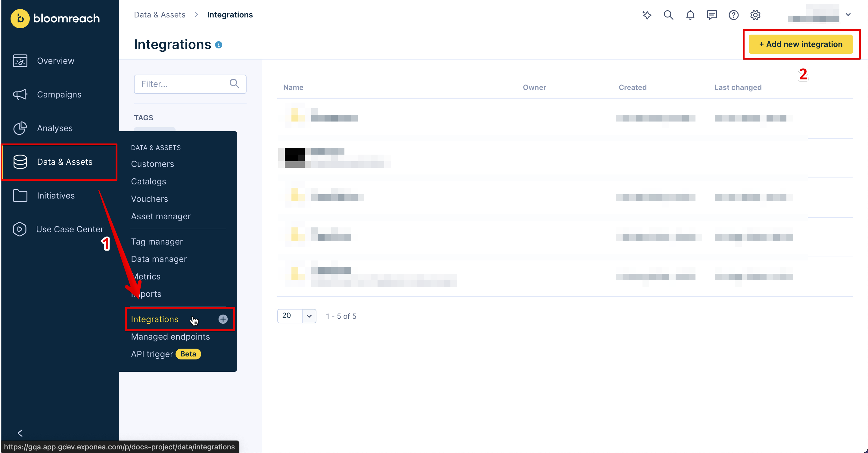The height and width of the screenshot is (453, 868).
Task: Sort by Owner column header
Action: tap(534, 88)
